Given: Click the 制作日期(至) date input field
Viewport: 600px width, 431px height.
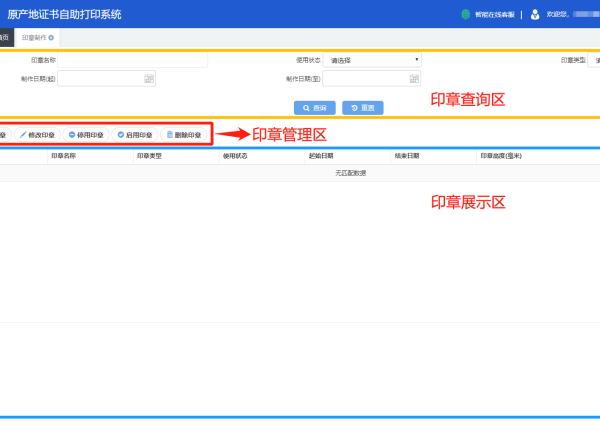Looking at the screenshot, I should coord(372,79).
